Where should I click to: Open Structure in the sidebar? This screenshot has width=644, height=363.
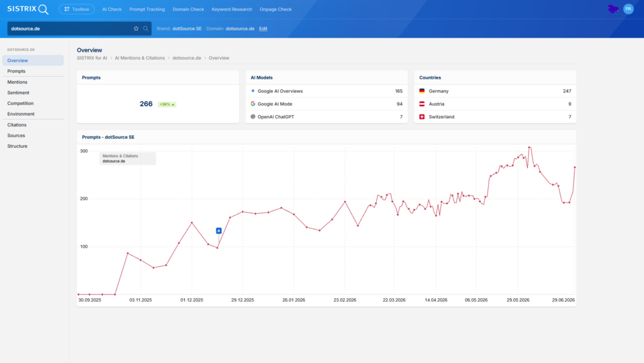pyautogui.click(x=17, y=146)
